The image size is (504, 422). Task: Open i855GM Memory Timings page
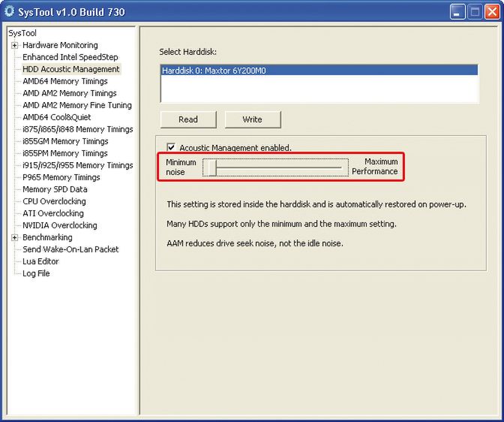(x=65, y=141)
